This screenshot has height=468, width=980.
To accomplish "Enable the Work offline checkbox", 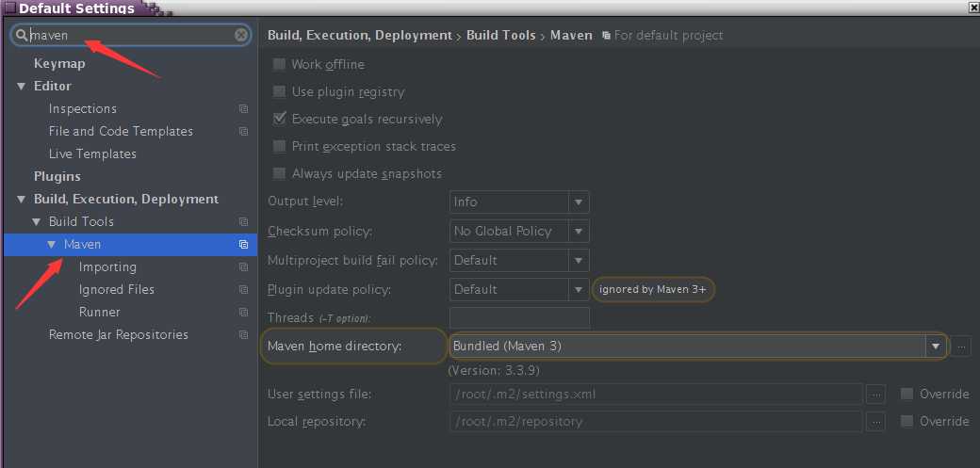I will point(280,65).
